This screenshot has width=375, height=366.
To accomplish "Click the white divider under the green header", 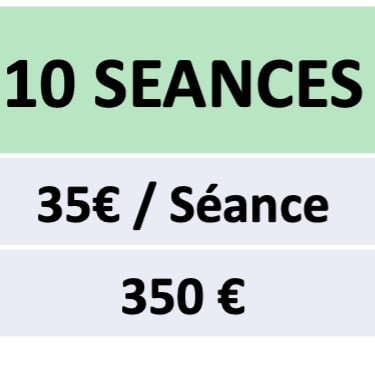I will [x=187, y=156].
